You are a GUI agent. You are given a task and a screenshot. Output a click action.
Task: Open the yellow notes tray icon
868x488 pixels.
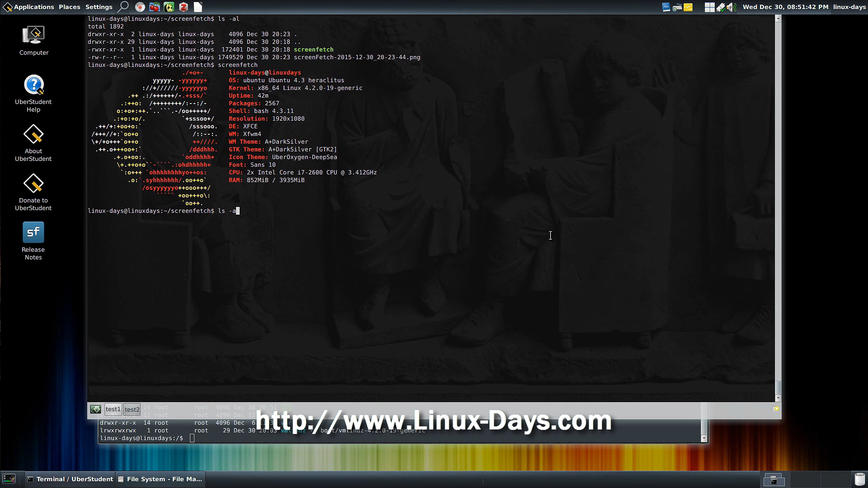(688, 7)
